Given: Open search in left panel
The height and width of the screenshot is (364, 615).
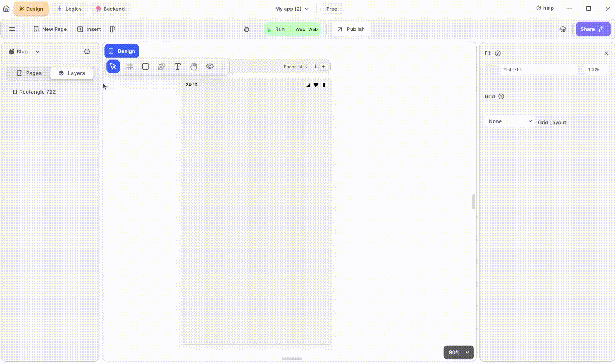Looking at the screenshot, I should (x=87, y=52).
